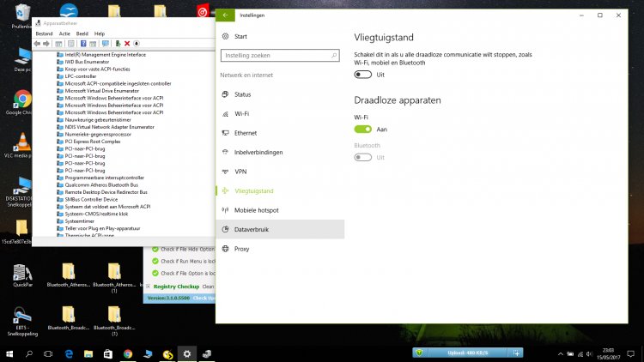
Task: Toggle the Bluetooth switch under Draadloze apparaten
Action: click(x=363, y=157)
